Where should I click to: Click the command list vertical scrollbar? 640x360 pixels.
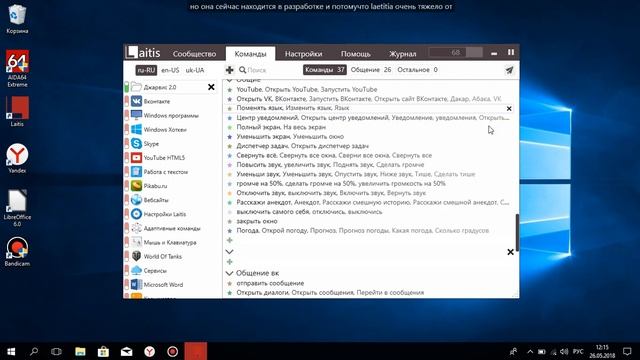[518, 232]
